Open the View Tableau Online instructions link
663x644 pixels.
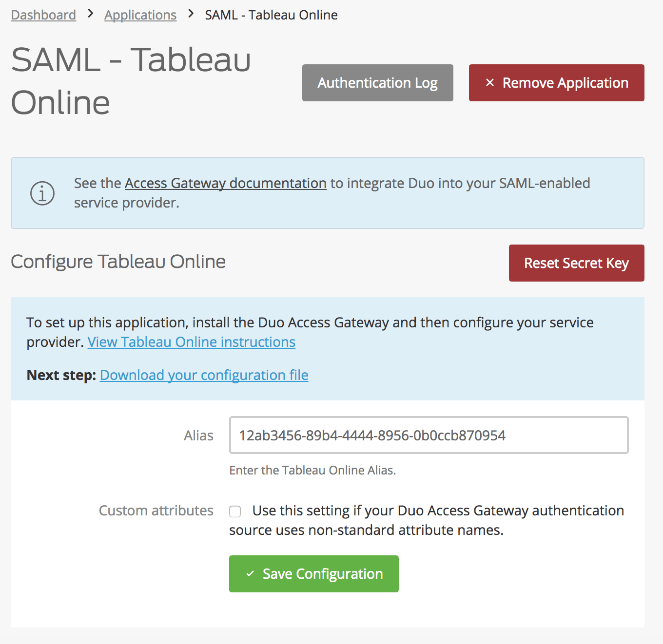[191, 342]
